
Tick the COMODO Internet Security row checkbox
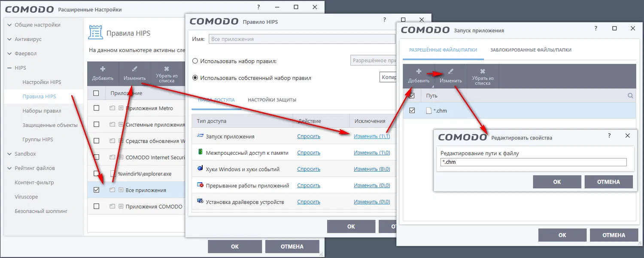(96, 157)
